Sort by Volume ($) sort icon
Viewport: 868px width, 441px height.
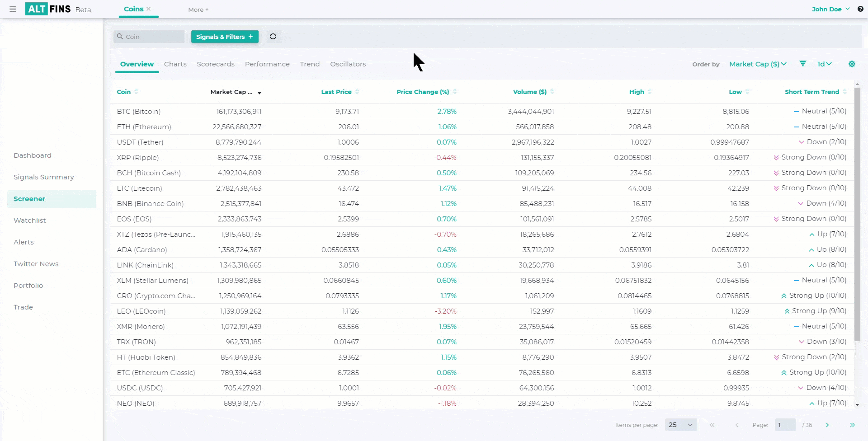(552, 92)
